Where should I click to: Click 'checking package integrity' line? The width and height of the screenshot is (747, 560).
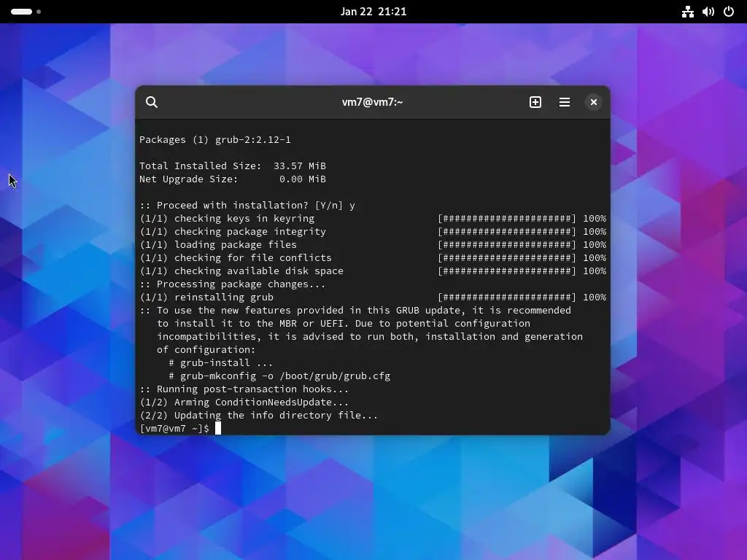point(233,231)
